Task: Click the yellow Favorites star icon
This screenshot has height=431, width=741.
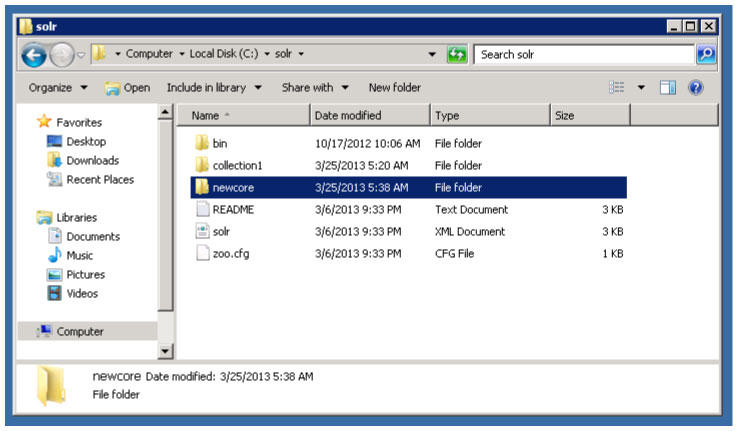Action: click(x=44, y=121)
